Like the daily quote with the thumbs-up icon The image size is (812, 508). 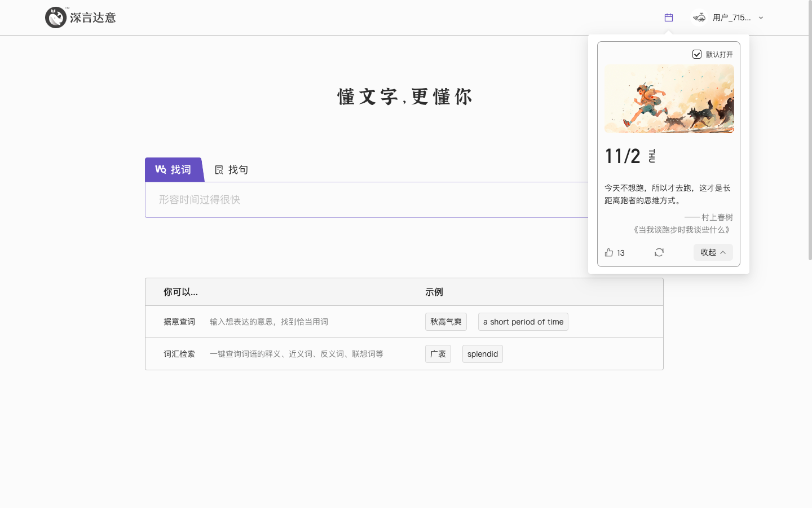tap(608, 252)
